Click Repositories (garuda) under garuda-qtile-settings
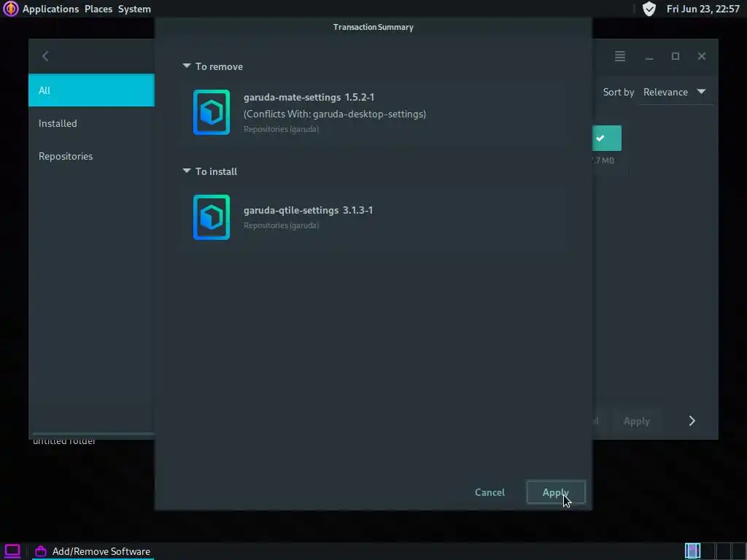 click(281, 225)
